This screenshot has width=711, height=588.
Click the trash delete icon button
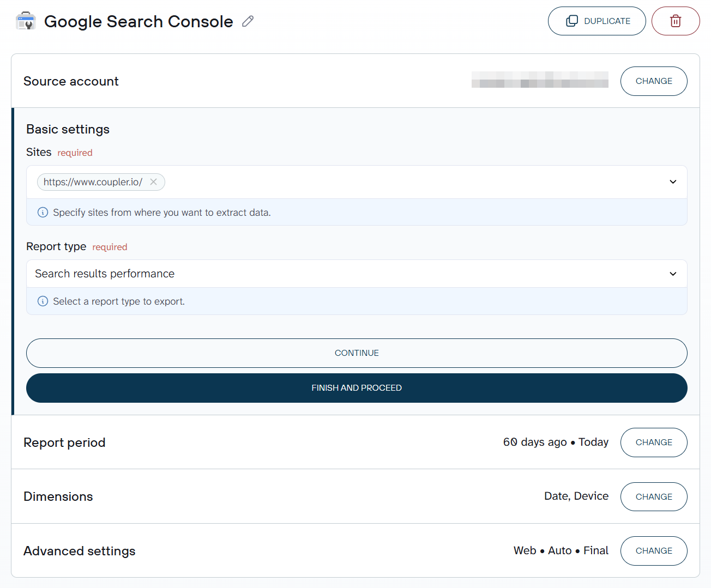pos(676,21)
